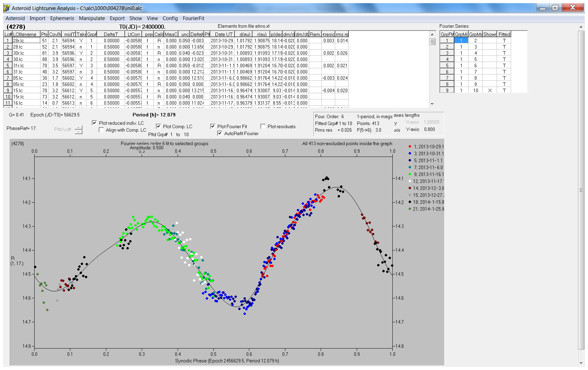This screenshot has width=588, height=370.
Task: Click the Fitted column header in Fourier Series
Action: point(504,34)
